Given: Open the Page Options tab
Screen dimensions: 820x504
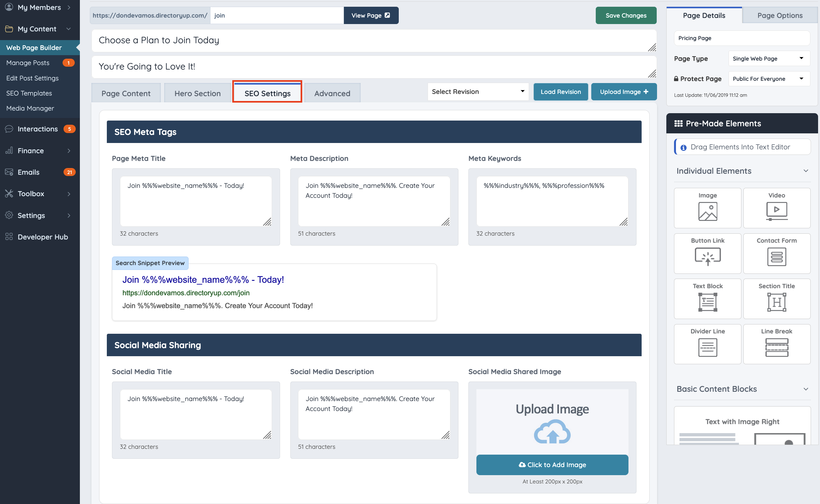Looking at the screenshot, I should pyautogui.click(x=780, y=15).
